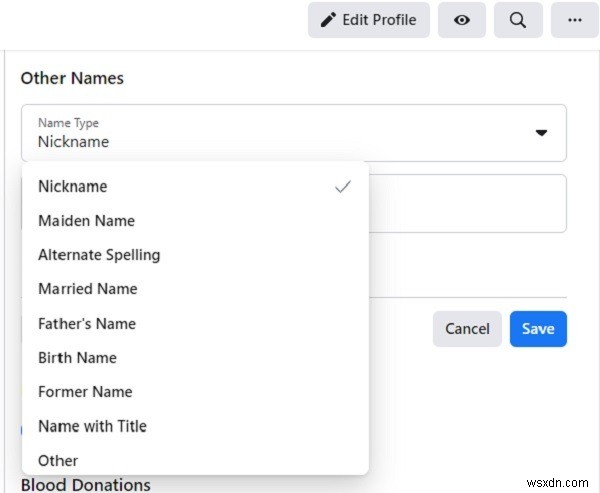
Task: Collapse the Name Type dropdown arrow
Action: coord(541,133)
